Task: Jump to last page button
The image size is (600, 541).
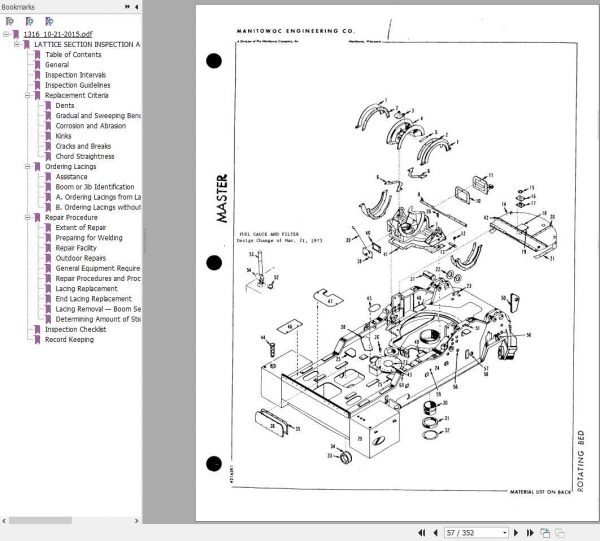Action: [x=530, y=533]
